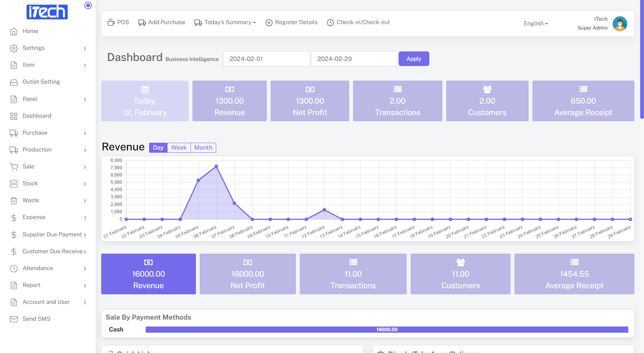
Task: Open the English language dropdown
Action: pos(536,23)
